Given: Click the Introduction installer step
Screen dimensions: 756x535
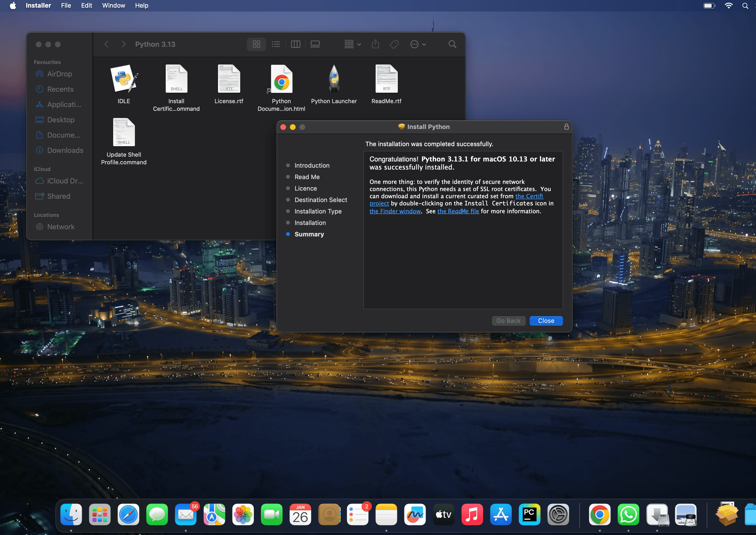Looking at the screenshot, I should click(x=311, y=165).
